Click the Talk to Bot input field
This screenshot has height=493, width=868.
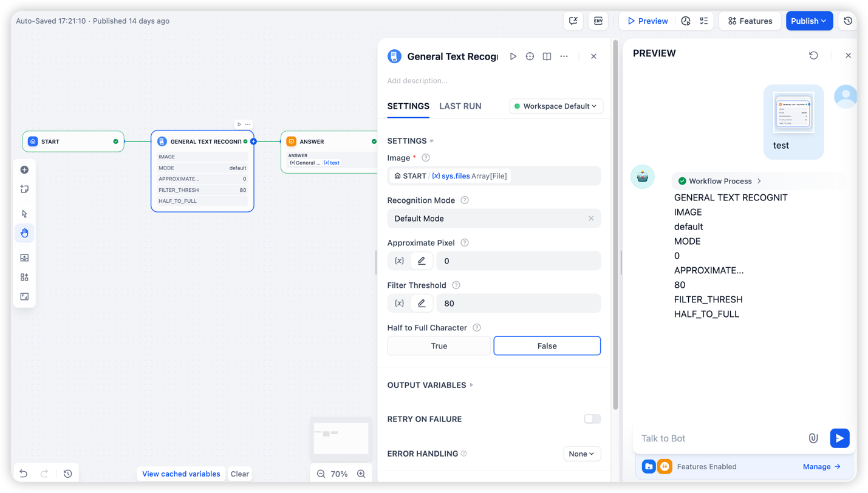720,438
